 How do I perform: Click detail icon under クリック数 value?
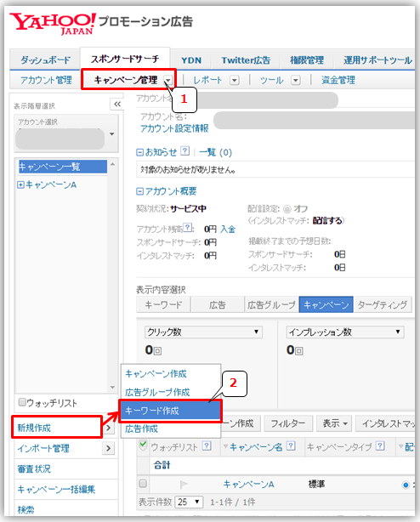pos(157,351)
